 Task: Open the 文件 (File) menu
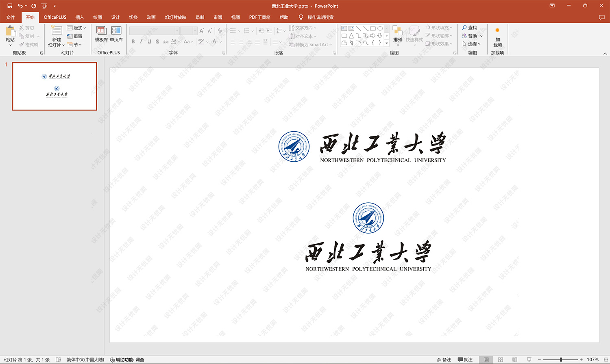(x=11, y=17)
